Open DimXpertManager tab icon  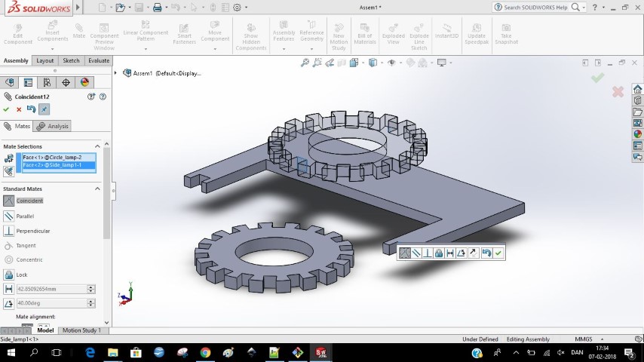[x=66, y=83]
